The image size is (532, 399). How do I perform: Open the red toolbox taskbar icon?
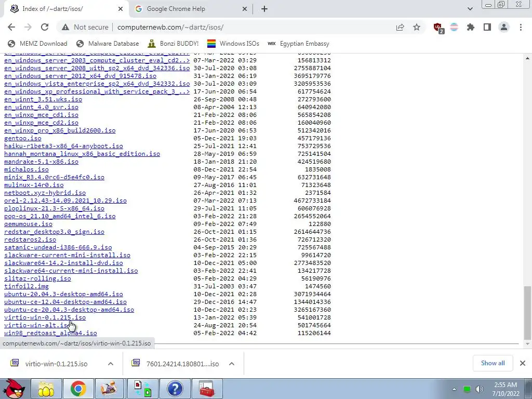[x=207, y=389]
